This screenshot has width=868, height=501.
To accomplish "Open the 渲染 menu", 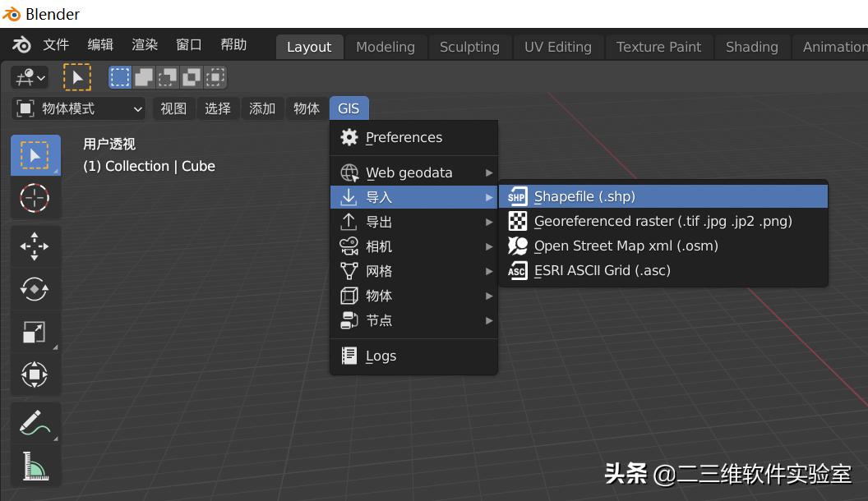I will pyautogui.click(x=144, y=44).
